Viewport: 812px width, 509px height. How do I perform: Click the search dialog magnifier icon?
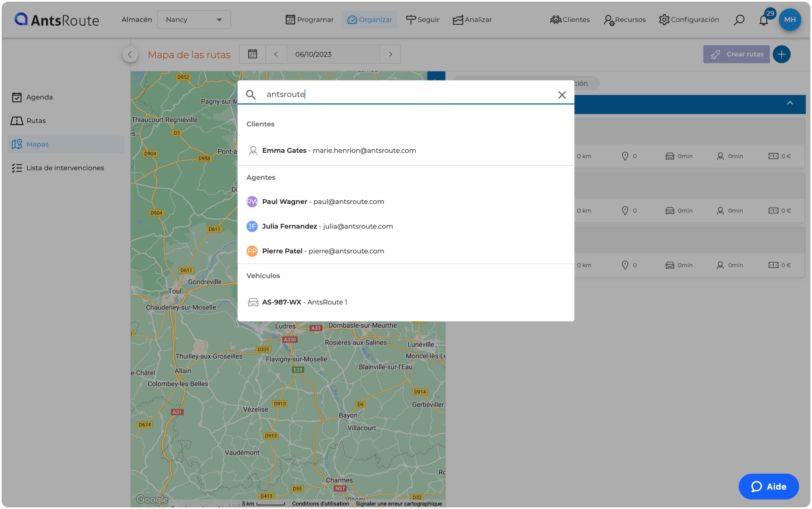coord(251,94)
